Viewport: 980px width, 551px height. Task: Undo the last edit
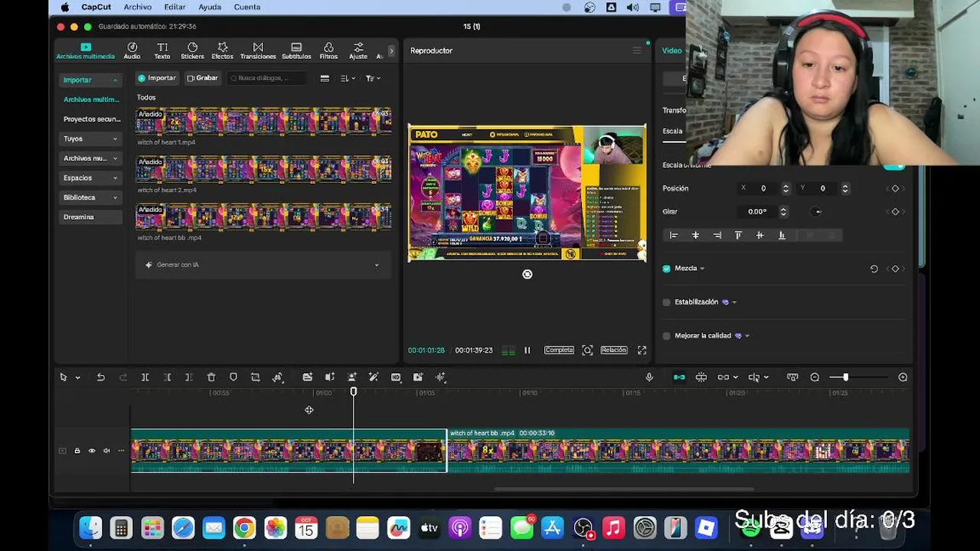[x=100, y=377]
